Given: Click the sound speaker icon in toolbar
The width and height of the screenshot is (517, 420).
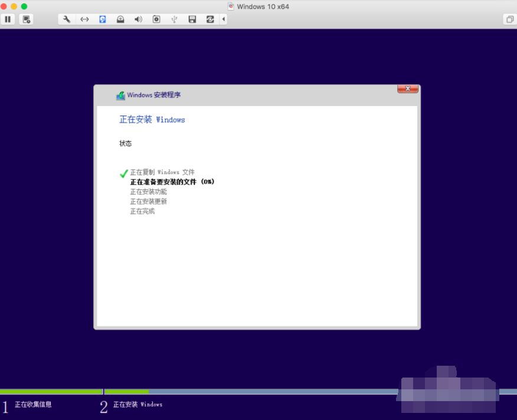Looking at the screenshot, I should pyautogui.click(x=138, y=19).
